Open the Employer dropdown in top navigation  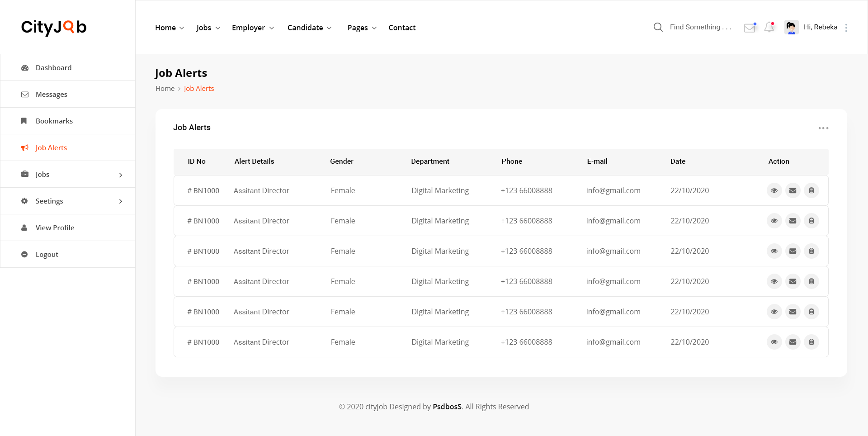[x=253, y=28]
